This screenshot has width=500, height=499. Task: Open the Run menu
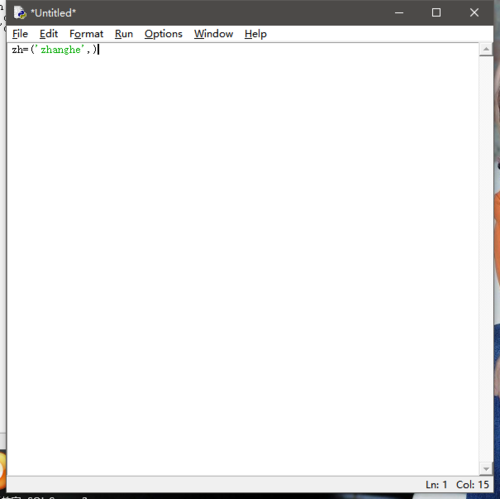click(124, 34)
